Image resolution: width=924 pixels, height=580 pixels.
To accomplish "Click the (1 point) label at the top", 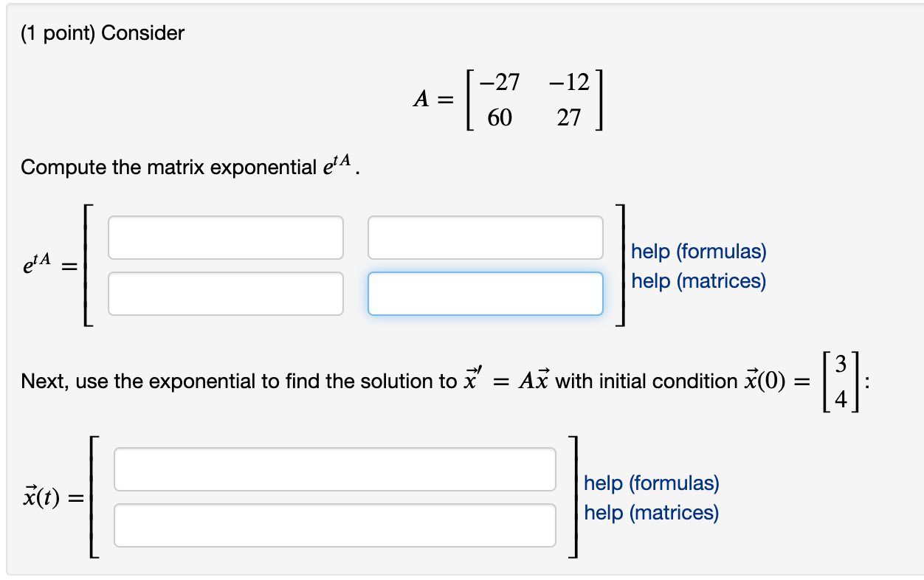I will 58,32.
